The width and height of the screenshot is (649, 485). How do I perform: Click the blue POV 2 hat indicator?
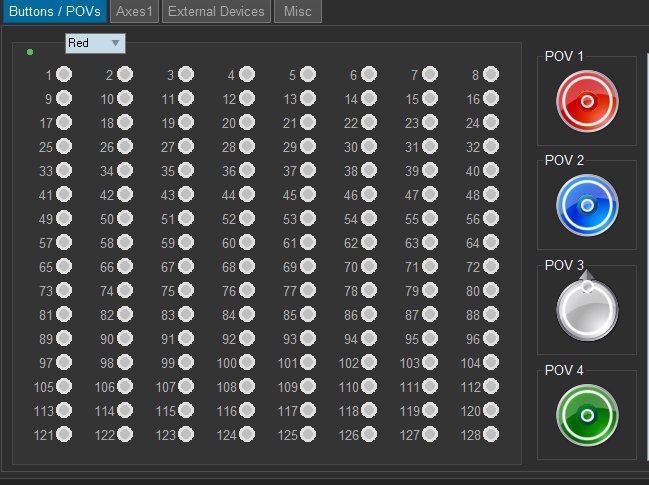[x=587, y=205]
